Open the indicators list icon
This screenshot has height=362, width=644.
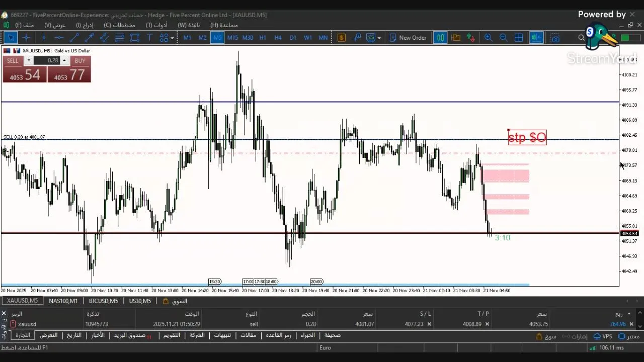[x=357, y=38]
